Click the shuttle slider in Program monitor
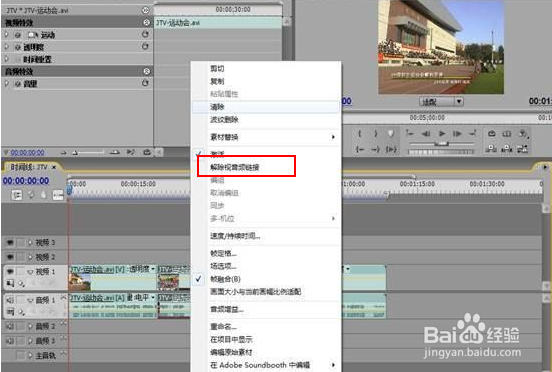The image size is (552, 372). pyautogui.click(x=441, y=144)
